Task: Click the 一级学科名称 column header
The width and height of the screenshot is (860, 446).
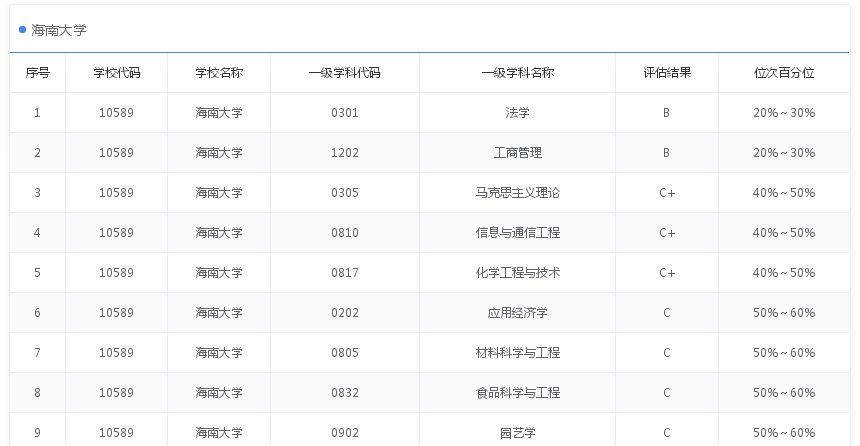Action: pyautogui.click(x=517, y=72)
